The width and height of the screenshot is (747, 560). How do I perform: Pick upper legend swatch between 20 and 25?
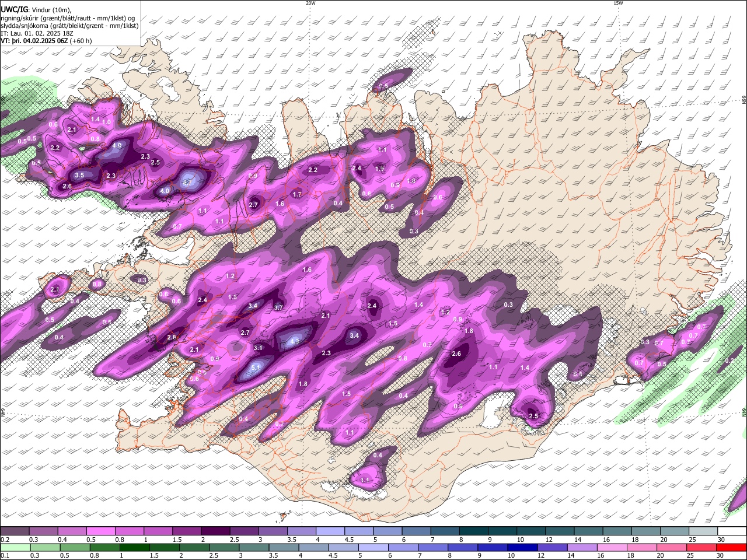coord(675,531)
